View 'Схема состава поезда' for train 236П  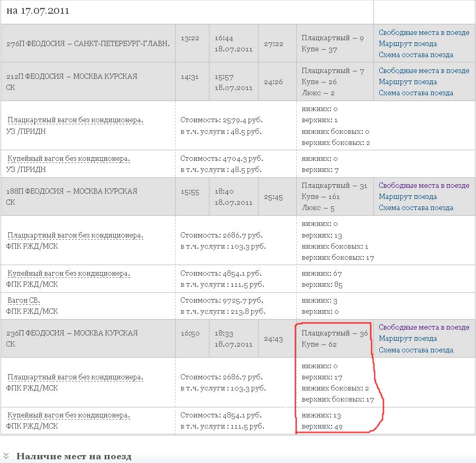(416, 350)
